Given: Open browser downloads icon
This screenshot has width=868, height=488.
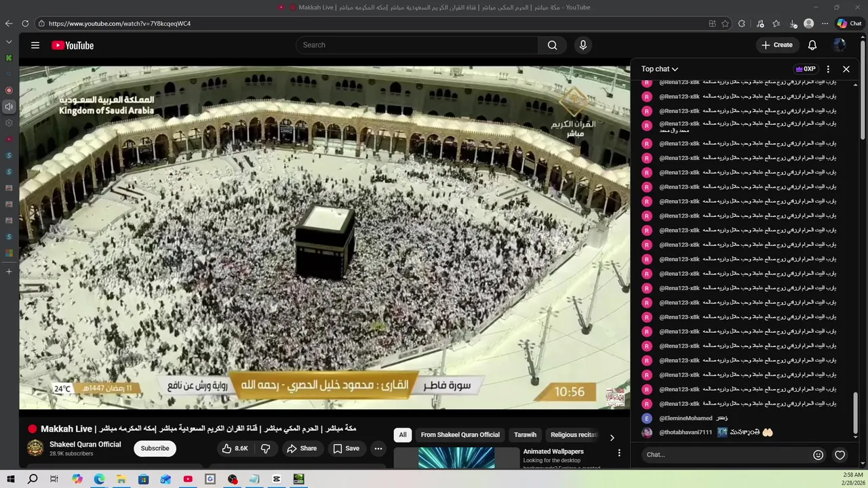Looking at the screenshot, I should (x=793, y=23).
